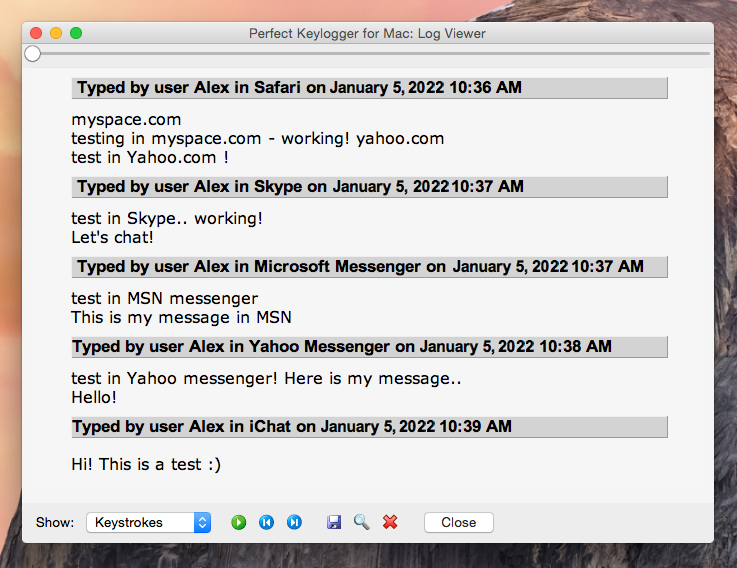This screenshot has width=737, height=568.
Task: Click the line 'test in Skype.. working!'
Action: (167, 219)
